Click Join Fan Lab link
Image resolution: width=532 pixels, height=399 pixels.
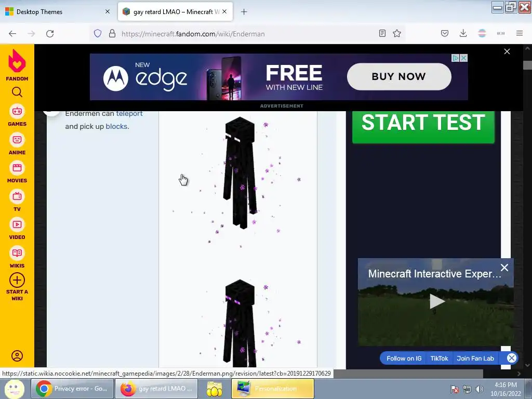[x=475, y=358]
